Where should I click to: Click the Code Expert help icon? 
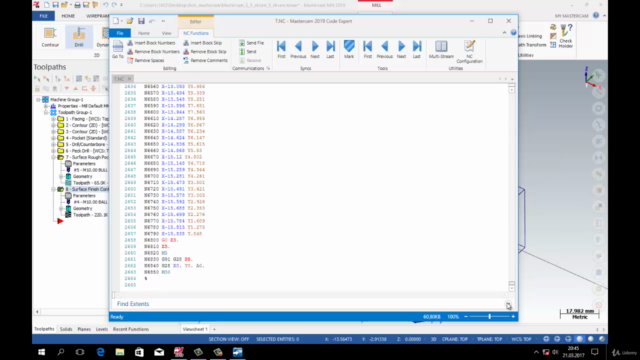513,33
